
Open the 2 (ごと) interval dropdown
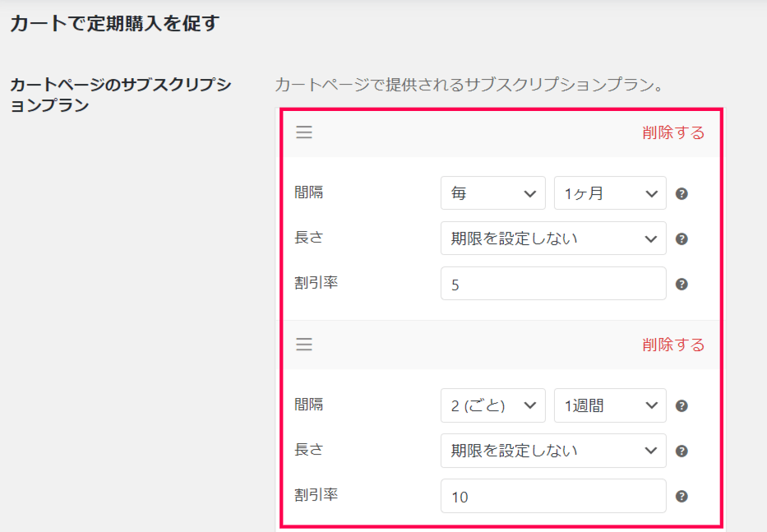click(x=492, y=405)
